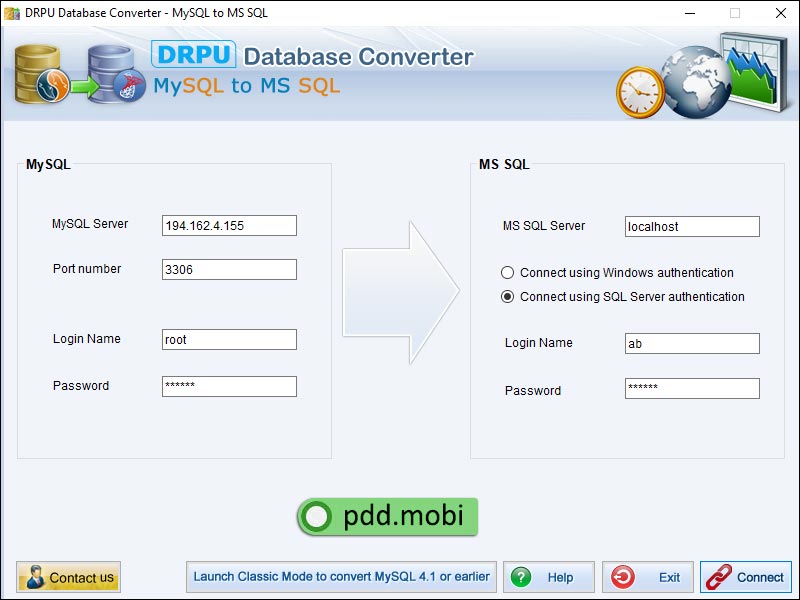Click the MySQL Password field
Screen dimensions: 800x600
click(x=228, y=386)
